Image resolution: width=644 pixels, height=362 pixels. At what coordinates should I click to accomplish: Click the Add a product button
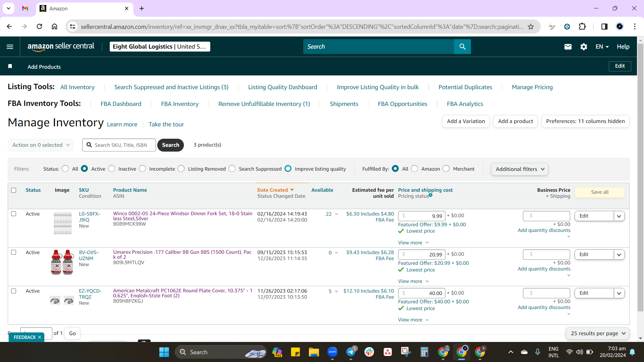(516, 121)
